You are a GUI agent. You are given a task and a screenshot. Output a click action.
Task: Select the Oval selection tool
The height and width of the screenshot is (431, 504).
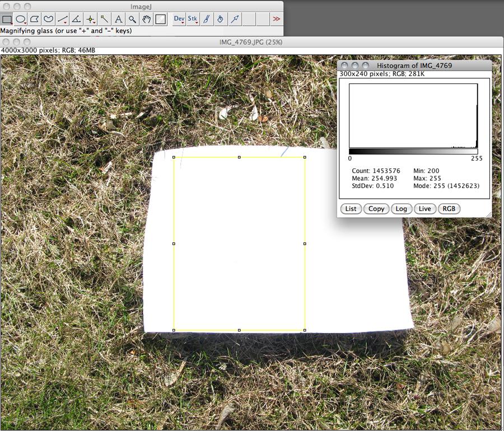(x=21, y=19)
